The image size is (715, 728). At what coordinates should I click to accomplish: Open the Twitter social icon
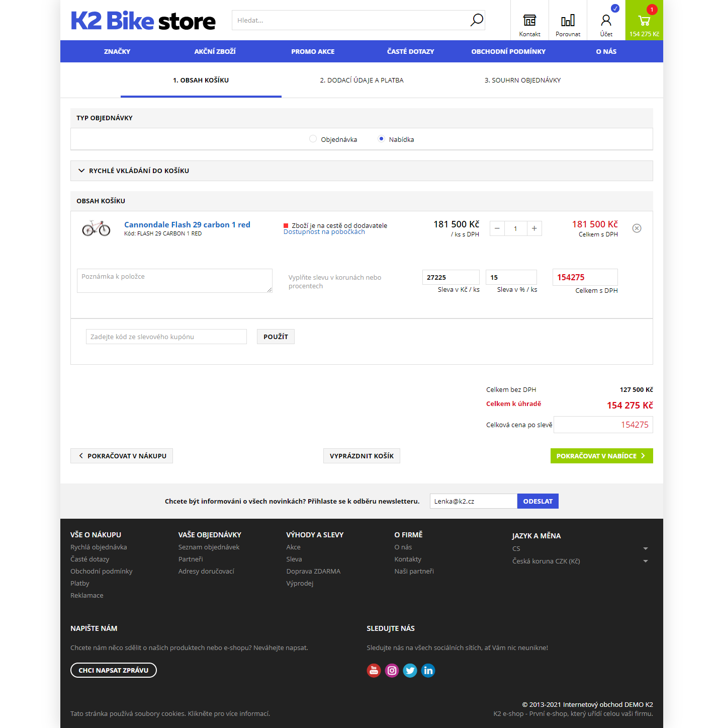(x=410, y=670)
